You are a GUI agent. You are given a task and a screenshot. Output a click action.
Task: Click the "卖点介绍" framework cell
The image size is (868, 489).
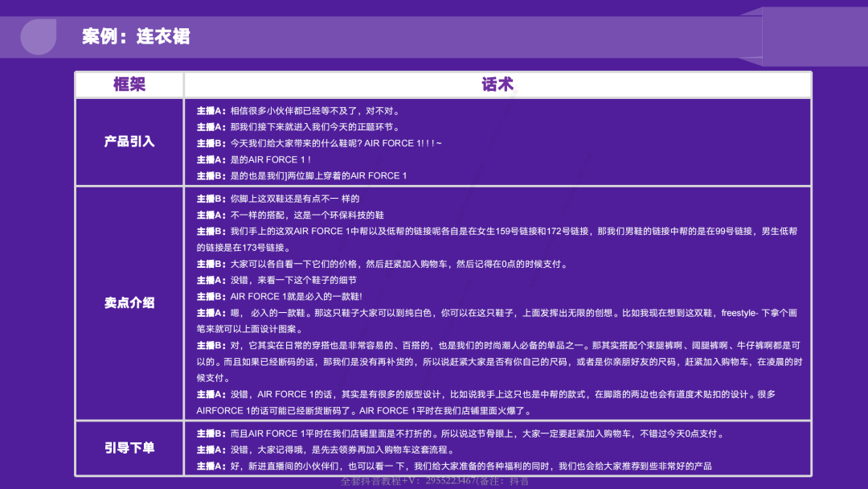129,303
